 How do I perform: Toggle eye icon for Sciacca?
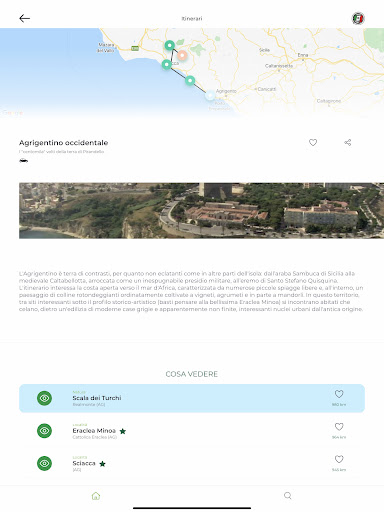coord(44,463)
